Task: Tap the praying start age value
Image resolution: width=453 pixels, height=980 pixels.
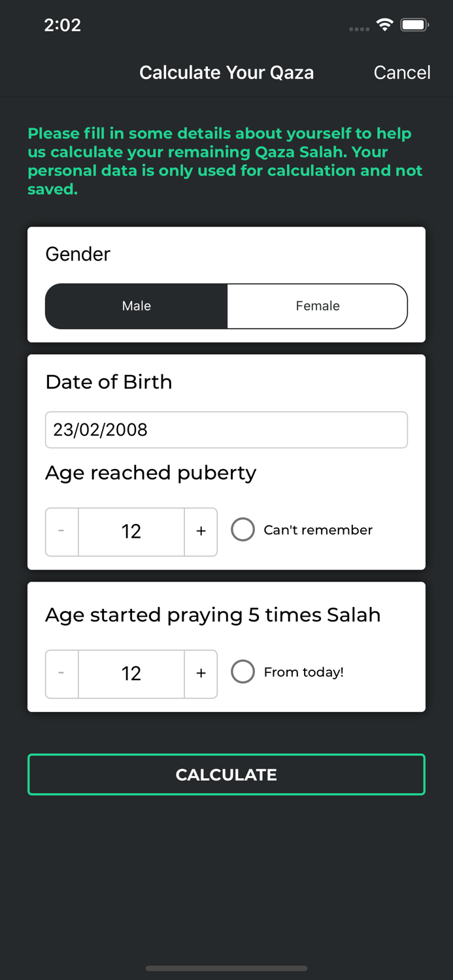Action: (131, 674)
